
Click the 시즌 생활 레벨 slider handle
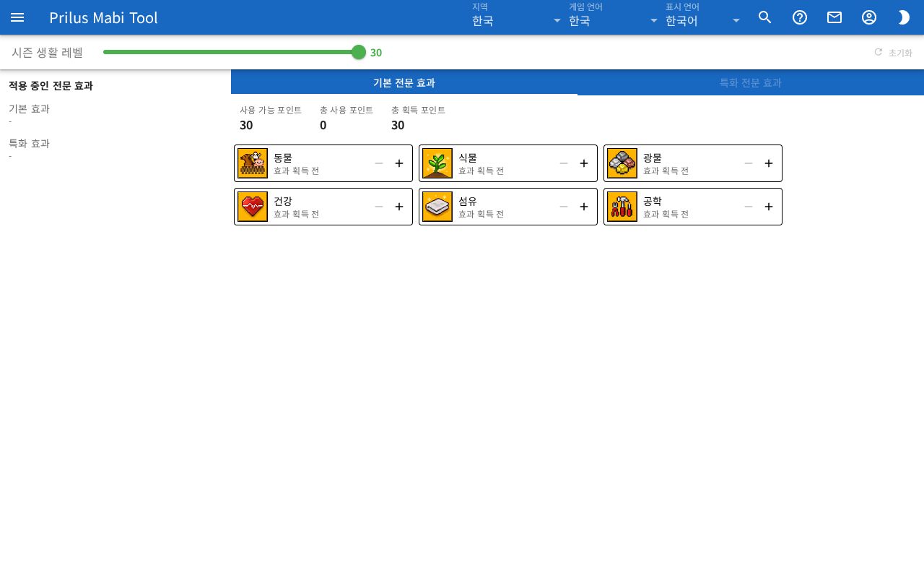coord(359,52)
